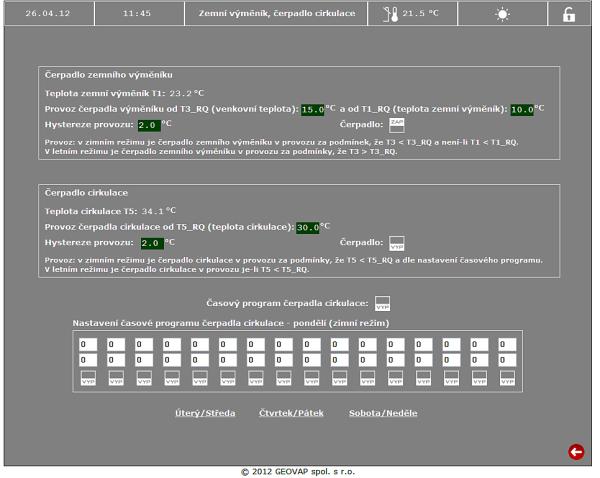Click the exchanger pump hysteresis field
Image resolution: width=600 pixels, height=478 pixels.
tap(147, 126)
